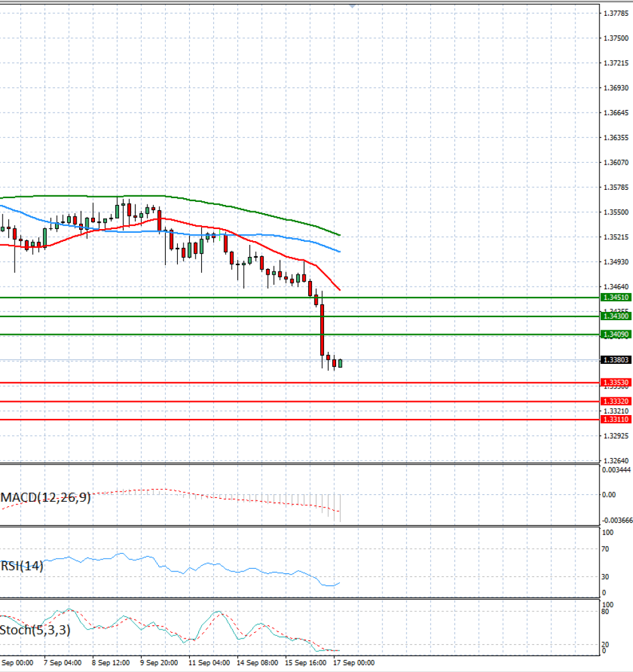
Task: Click the 7 Sep 04:00 time label
Action: point(63,663)
